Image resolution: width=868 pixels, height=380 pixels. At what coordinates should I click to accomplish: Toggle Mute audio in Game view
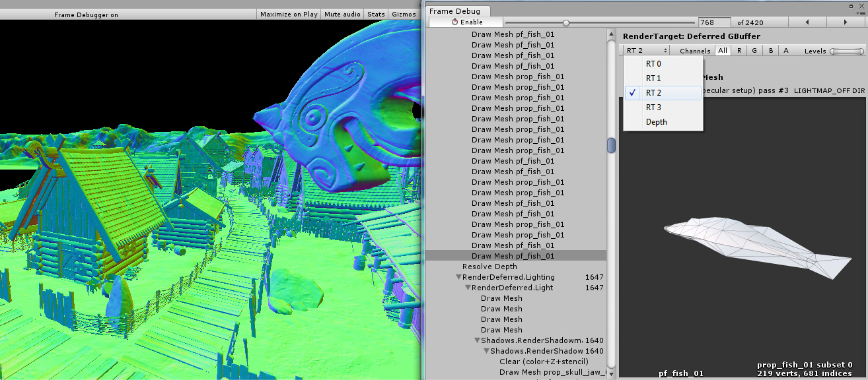[x=342, y=14]
